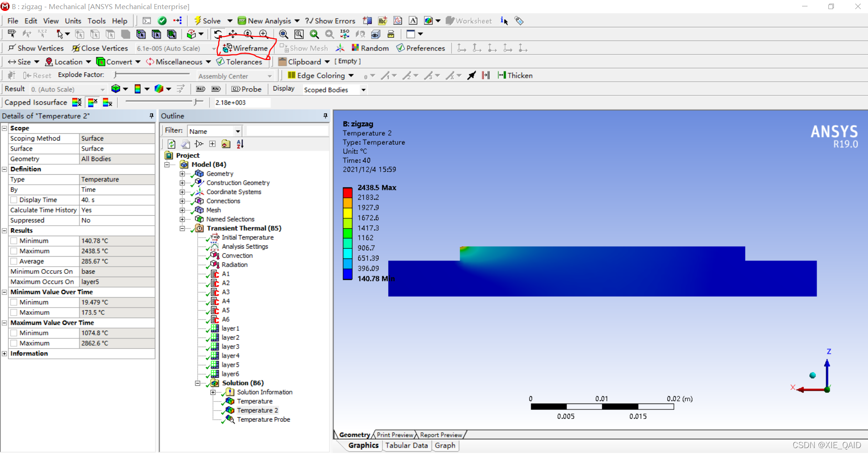
Task: Click the Show Minimum label icon
Action: [216, 89]
